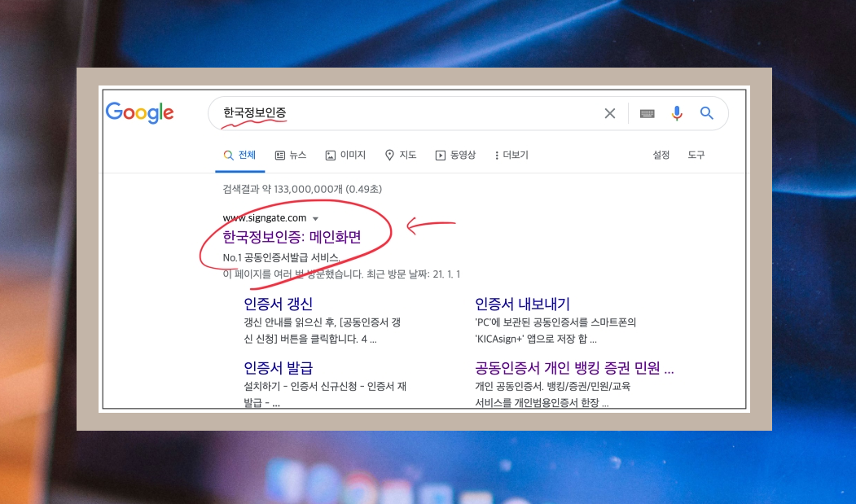The height and width of the screenshot is (504, 856).
Task: Clear the search box with X icon
Action: (610, 113)
